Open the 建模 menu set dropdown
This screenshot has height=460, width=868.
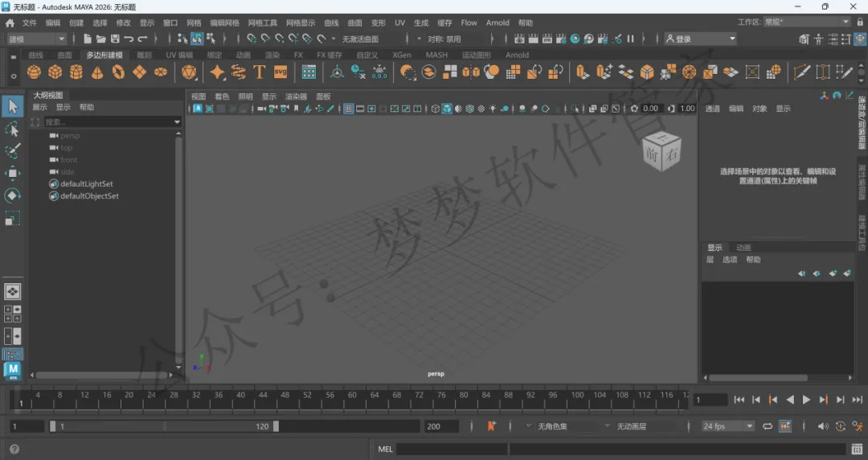click(36, 39)
